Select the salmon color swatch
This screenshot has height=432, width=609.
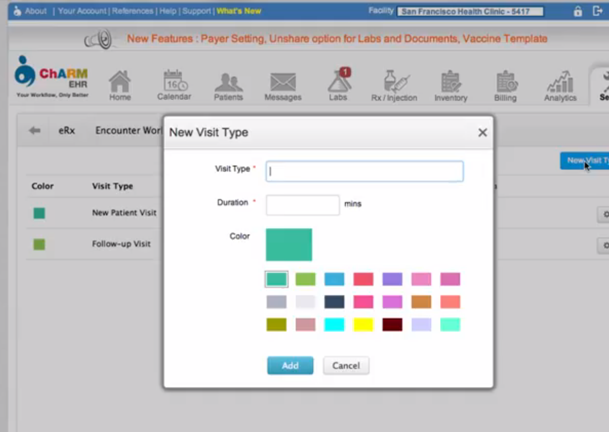point(450,302)
